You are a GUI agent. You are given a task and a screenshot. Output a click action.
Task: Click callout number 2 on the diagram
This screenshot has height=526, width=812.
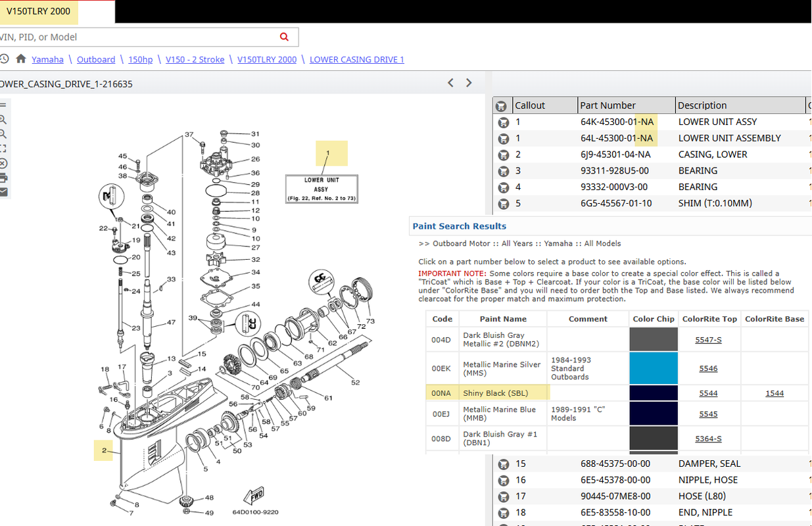[104, 450]
